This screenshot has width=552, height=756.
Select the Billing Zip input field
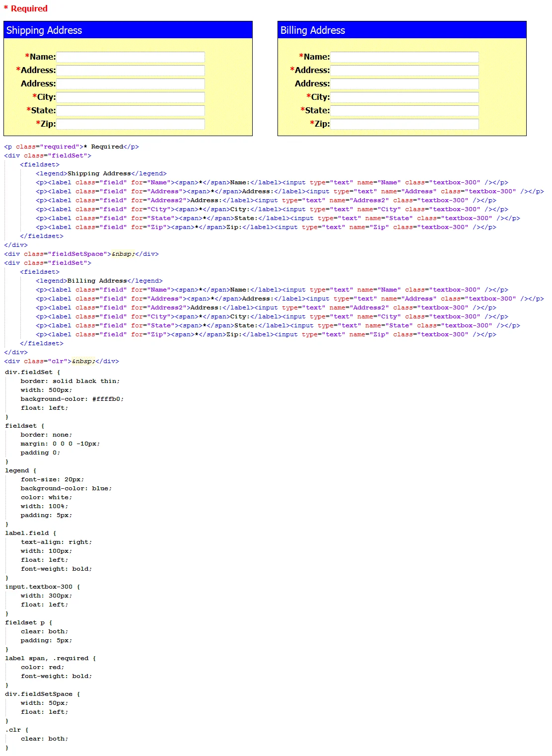click(x=405, y=124)
